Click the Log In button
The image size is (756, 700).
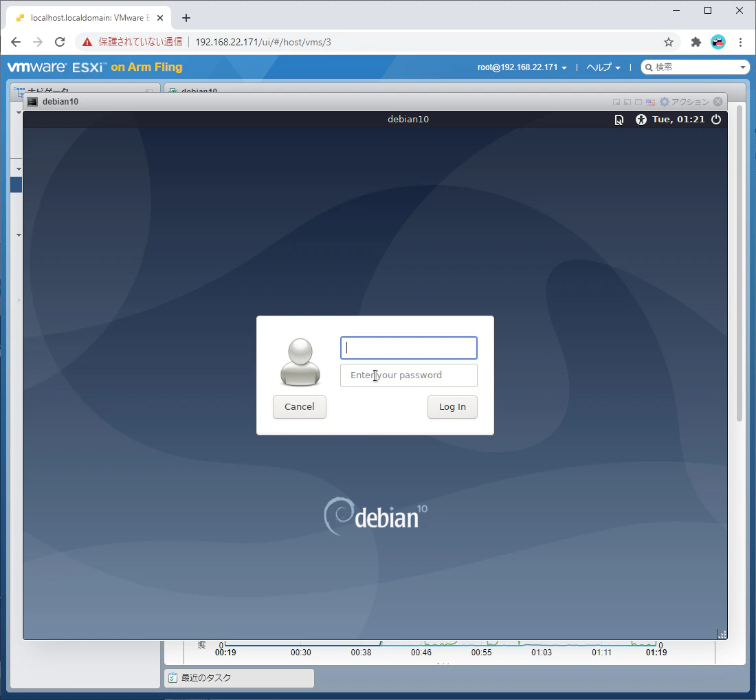coord(452,406)
